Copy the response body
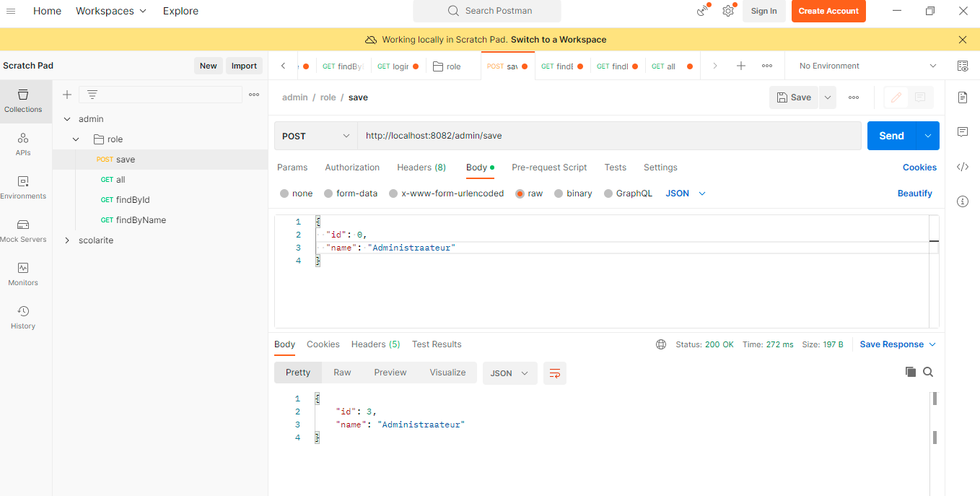The width and height of the screenshot is (980, 496). pyautogui.click(x=910, y=371)
